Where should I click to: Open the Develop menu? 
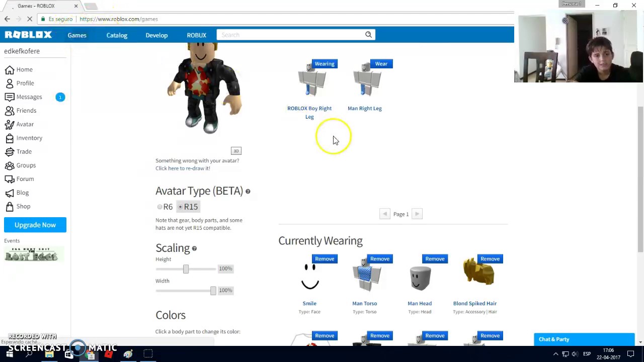pos(156,35)
